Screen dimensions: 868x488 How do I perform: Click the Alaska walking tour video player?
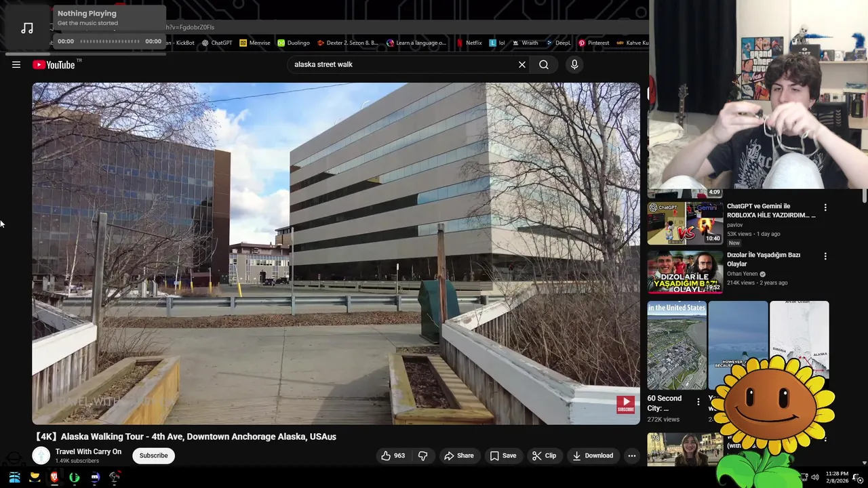(x=336, y=253)
